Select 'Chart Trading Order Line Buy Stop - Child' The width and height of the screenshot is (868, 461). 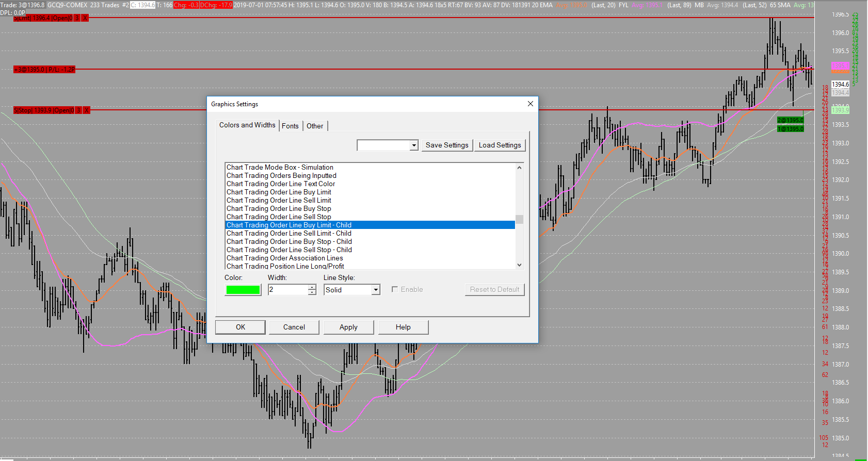(x=370, y=242)
